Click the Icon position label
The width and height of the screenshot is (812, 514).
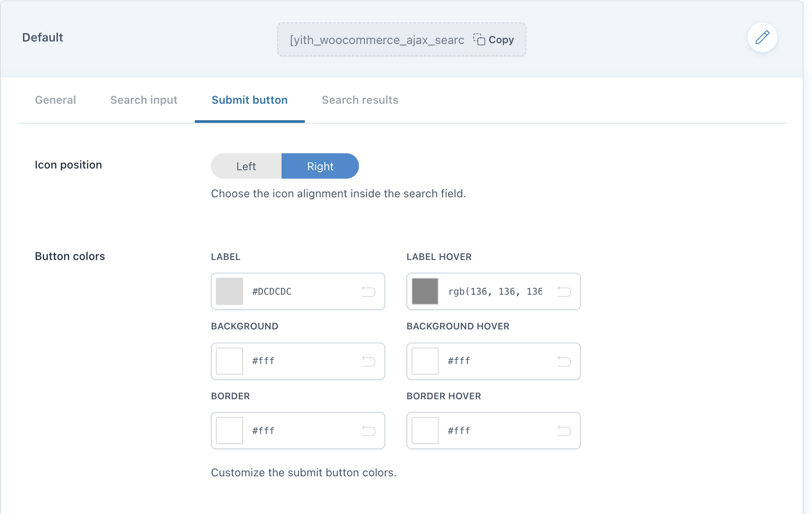point(68,165)
